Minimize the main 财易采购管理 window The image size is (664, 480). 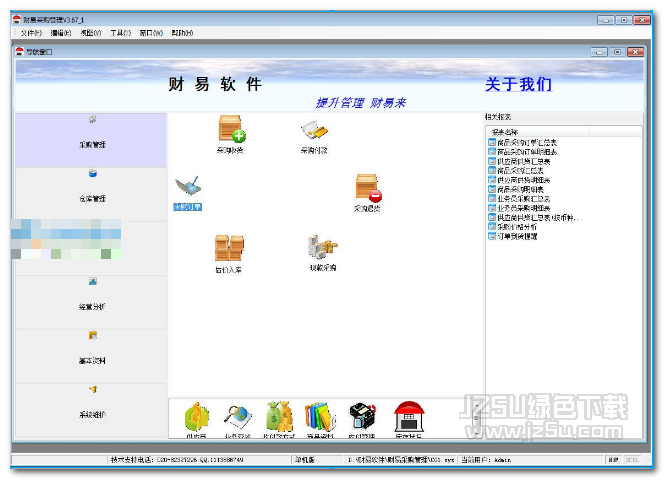(x=606, y=20)
